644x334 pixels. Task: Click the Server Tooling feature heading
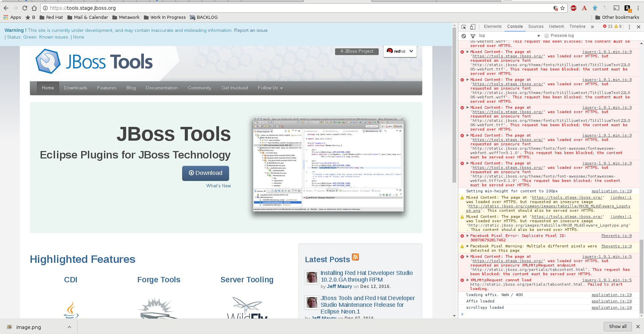tap(247, 280)
